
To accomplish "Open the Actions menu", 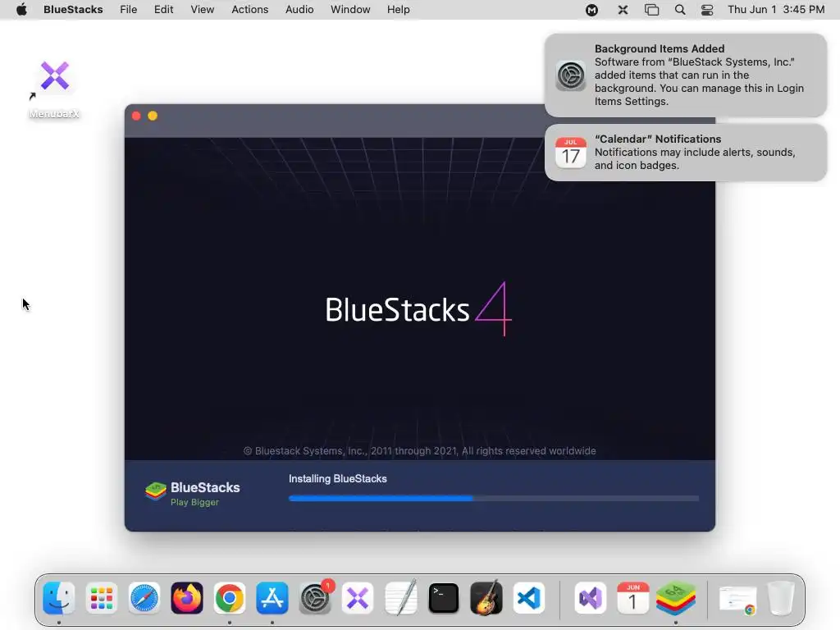I will tap(249, 10).
